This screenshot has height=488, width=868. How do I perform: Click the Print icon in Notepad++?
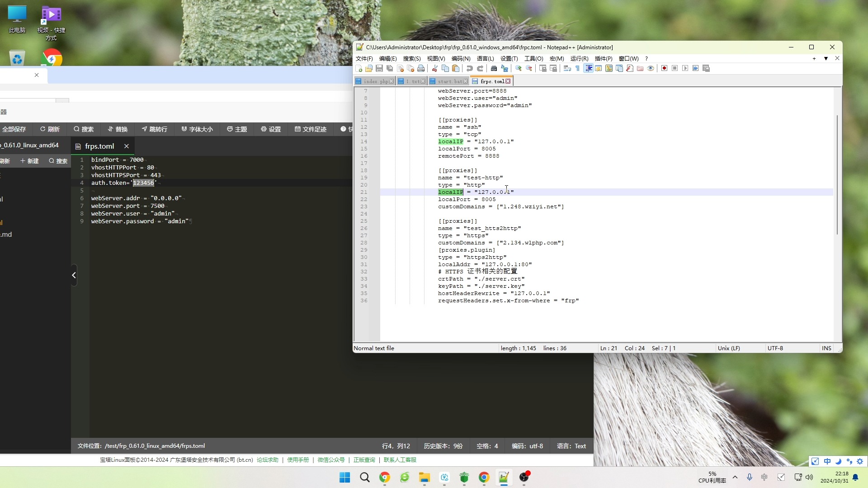click(421, 68)
